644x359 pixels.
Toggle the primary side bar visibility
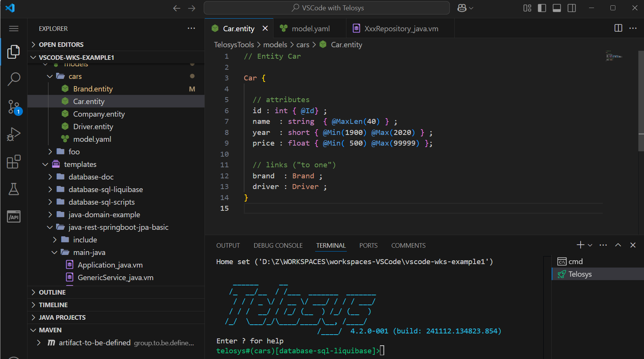pyautogui.click(x=542, y=8)
